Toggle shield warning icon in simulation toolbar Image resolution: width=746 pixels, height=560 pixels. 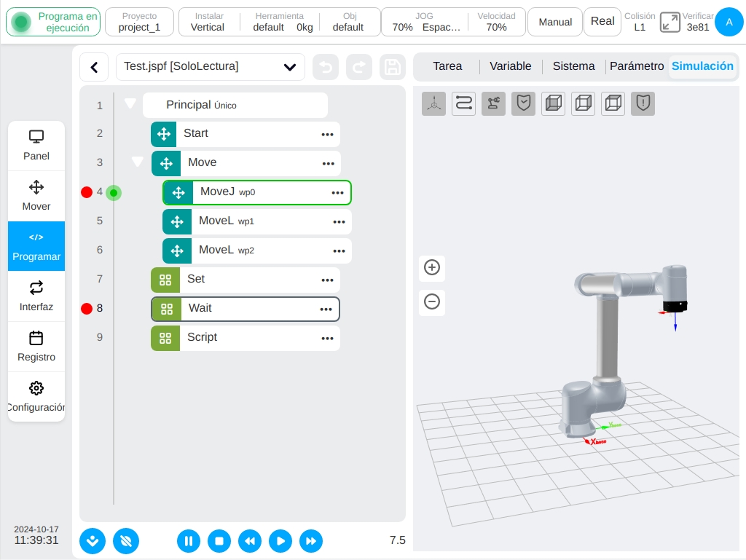point(643,103)
